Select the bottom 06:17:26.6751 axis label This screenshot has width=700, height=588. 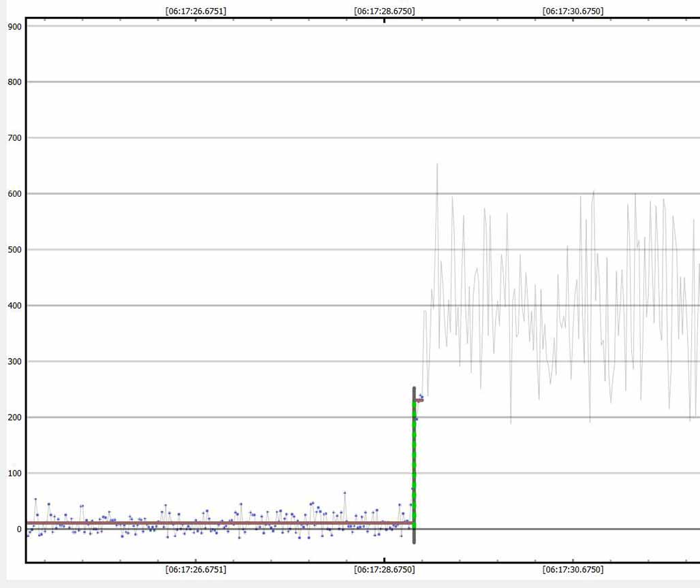(196, 570)
